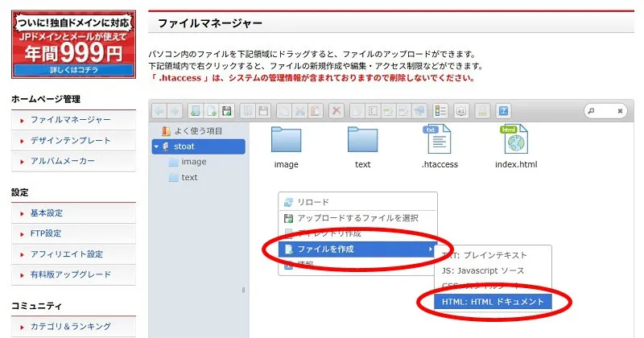Open help via the question mark icon
Screen dimensions: 644x338
(503, 111)
